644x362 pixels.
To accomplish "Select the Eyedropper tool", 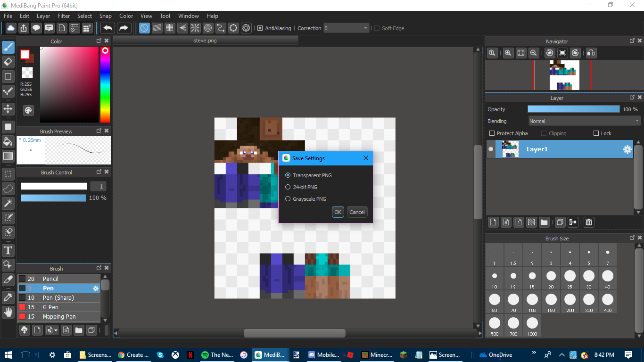I will [8, 297].
